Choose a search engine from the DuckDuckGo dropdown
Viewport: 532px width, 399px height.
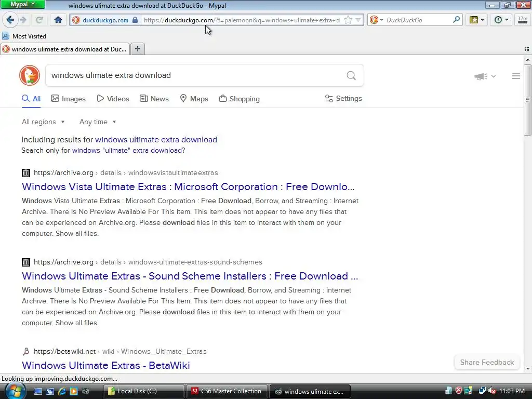click(x=376, y=20)
